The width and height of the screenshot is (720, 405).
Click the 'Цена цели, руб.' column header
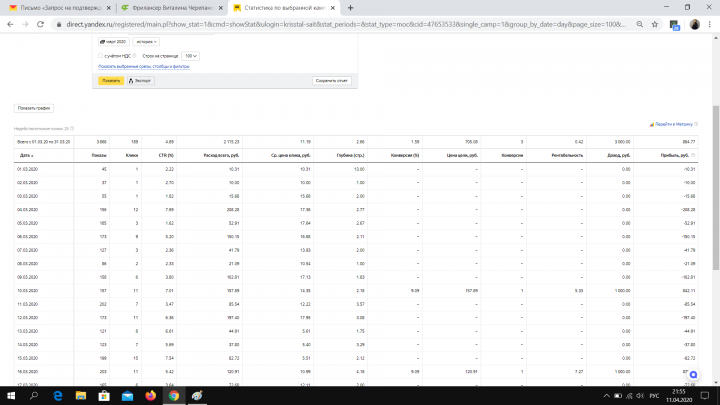[462, 156]
